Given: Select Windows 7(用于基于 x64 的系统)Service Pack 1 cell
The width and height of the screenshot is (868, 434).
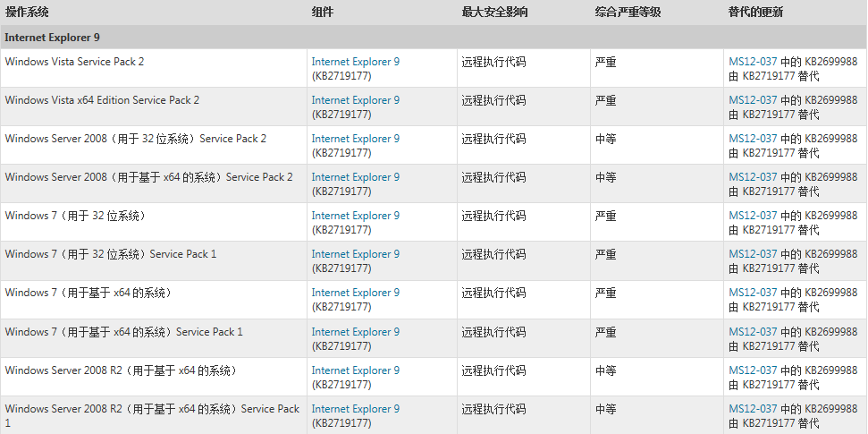Looking at the screenshot, I should [154, 338].
